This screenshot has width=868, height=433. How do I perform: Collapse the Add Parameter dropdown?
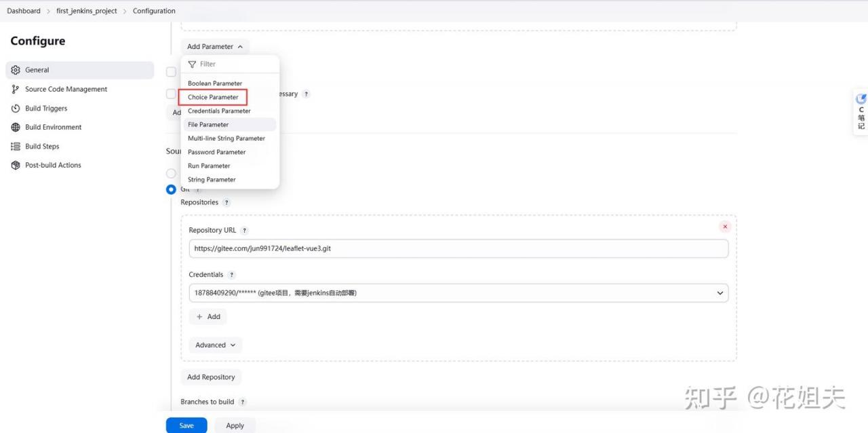[215, 47]
